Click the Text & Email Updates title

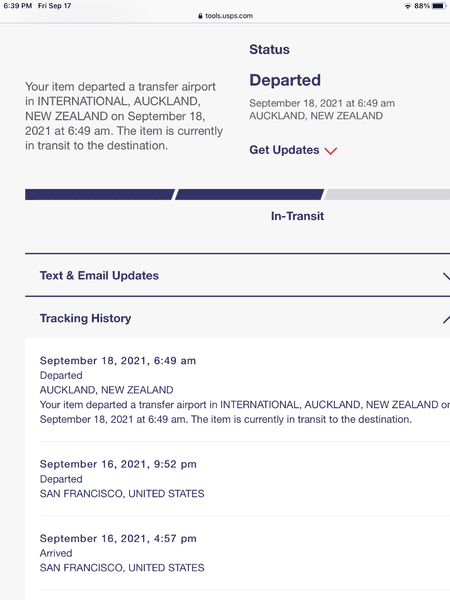99,276
